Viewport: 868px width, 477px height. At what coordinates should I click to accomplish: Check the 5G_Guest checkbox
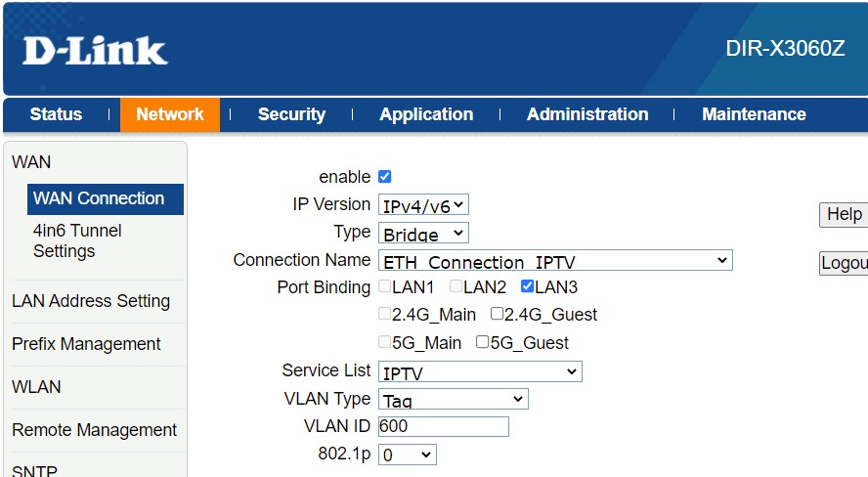482,342
